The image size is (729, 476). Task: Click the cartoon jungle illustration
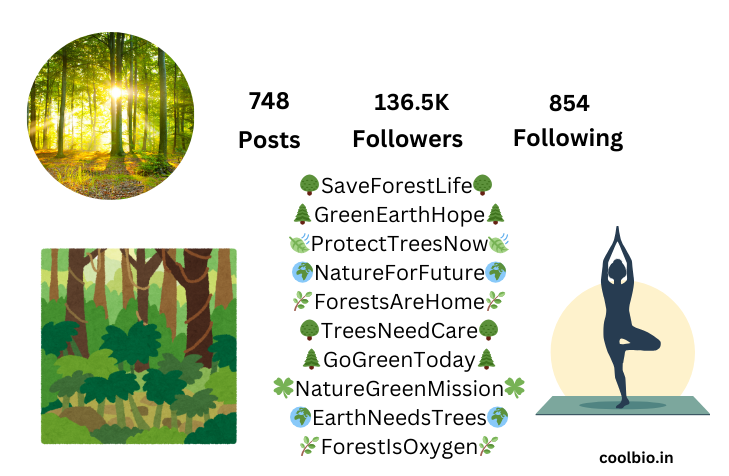(x=138, y=345)
